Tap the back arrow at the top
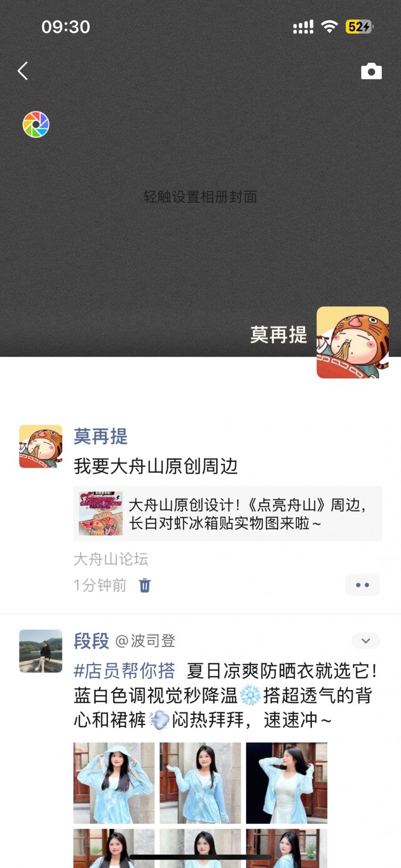The width and height of the screenshot is (401, 868). pyautogui.click(x=23, y=71)
